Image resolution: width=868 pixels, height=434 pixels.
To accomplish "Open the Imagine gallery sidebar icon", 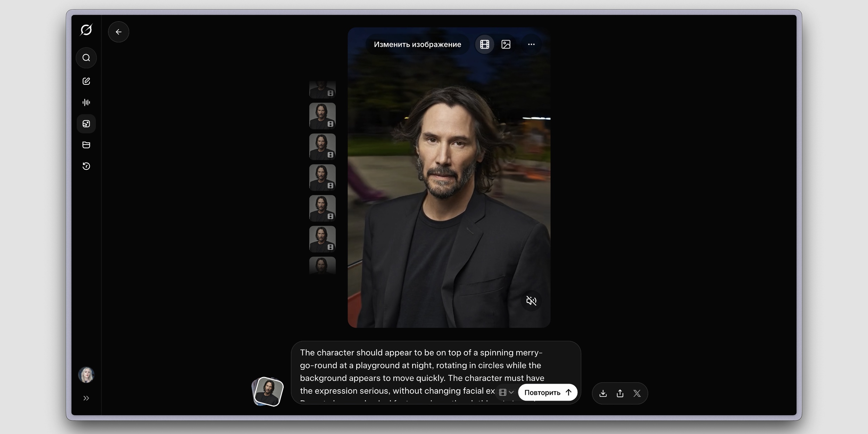I will 86,124.
